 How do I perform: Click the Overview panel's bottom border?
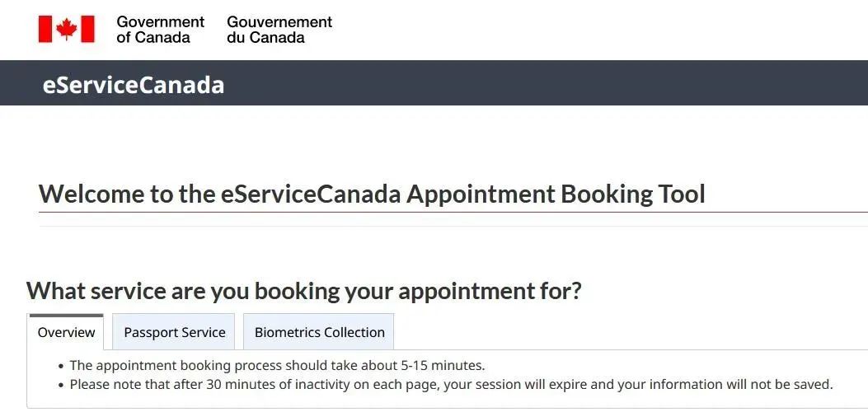pos(448,408)
